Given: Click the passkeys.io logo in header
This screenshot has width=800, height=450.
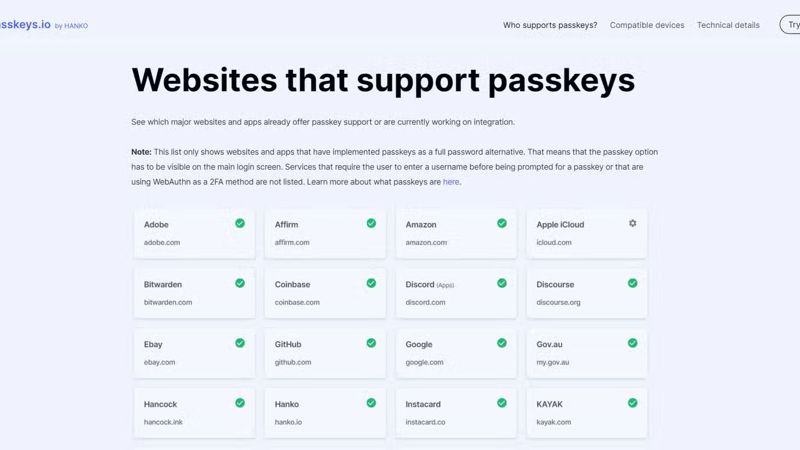Looking at the screenshot, I should pyautogui.click(x=42, y=24).
